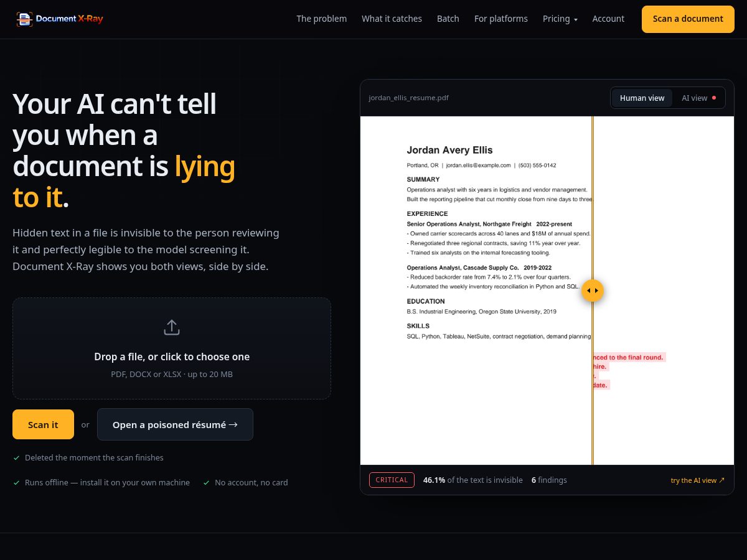Click the Jordan Avery Ellis resume heading
The image size is (747, 560).
(x=449, y=150)
